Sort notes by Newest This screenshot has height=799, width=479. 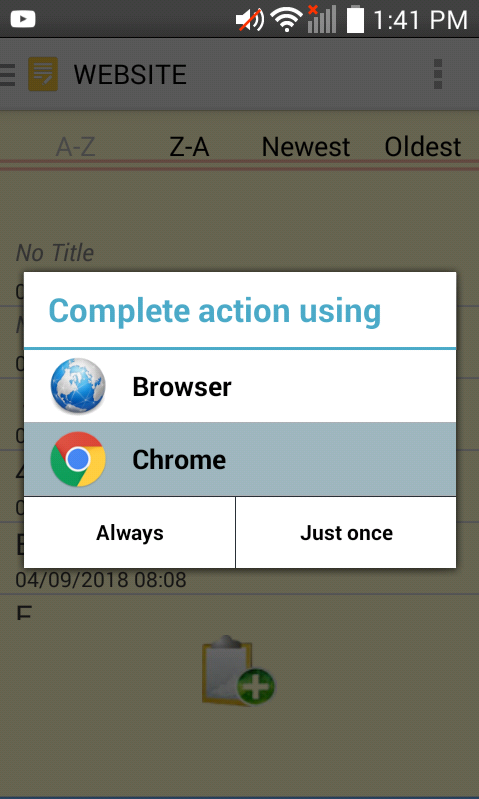tap(306, 147)
